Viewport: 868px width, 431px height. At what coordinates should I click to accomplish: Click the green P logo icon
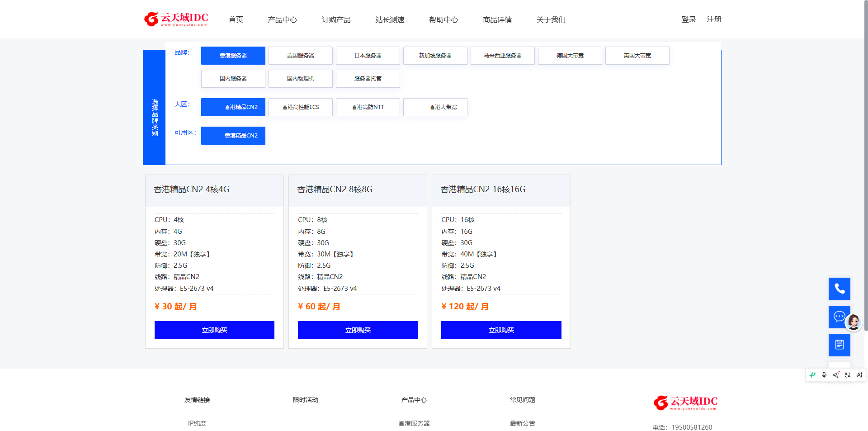pos(812,375)
